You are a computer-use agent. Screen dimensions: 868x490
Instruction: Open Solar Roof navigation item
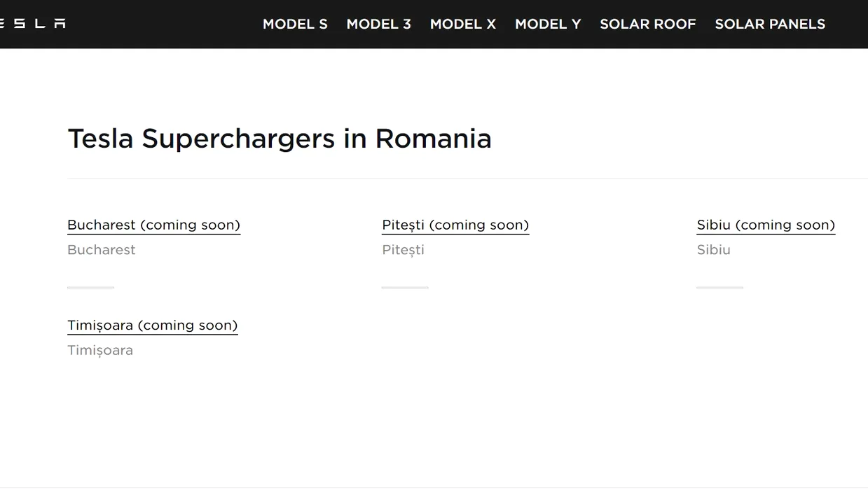pyautogui.click(x=648, y=24)
